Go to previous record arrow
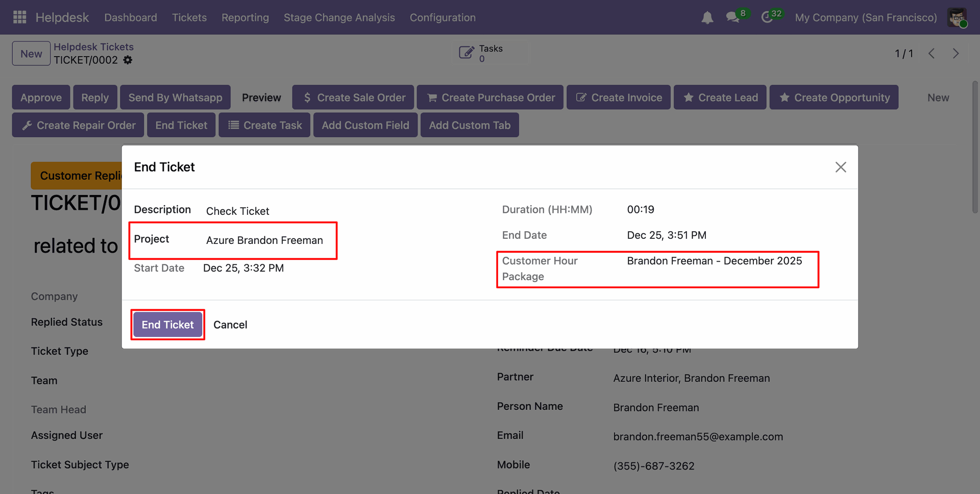The width and height of the screenshot is (980, 494). coord(932,54)
